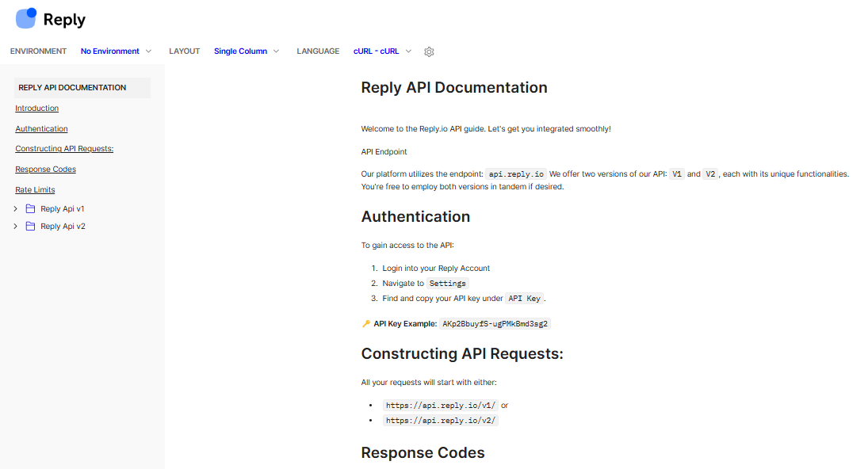The image size is (868, 469).
Task: Click the https://api.reply.io/v1/ URL code
Action: (x=441, y=406)
